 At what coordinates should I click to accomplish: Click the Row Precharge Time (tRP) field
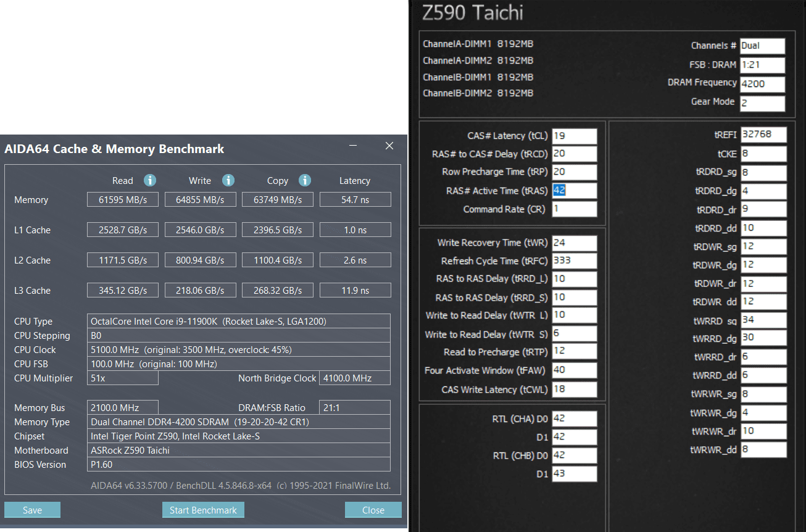pyautogui.click(x=575, y=172)
